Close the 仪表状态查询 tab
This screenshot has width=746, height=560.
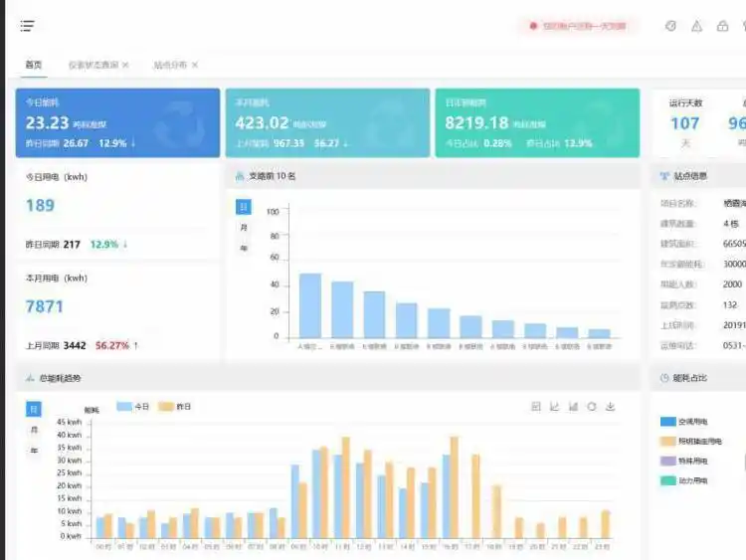pos(125,65)
